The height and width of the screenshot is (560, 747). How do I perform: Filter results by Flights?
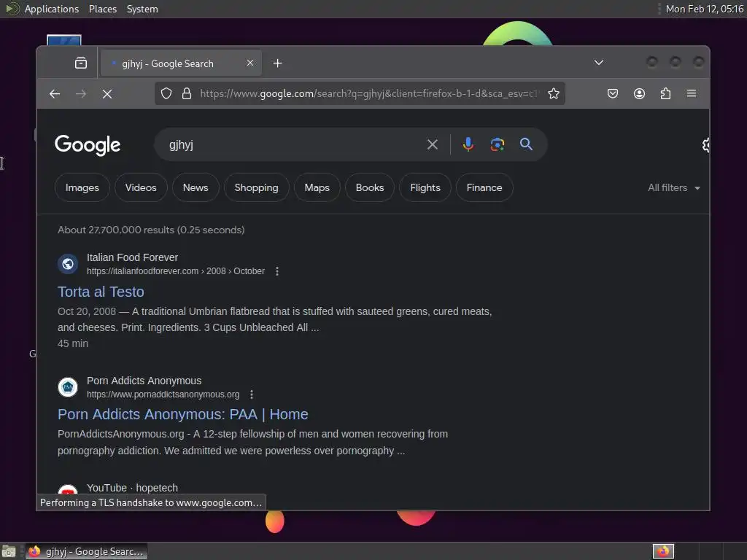click(425, 187)
